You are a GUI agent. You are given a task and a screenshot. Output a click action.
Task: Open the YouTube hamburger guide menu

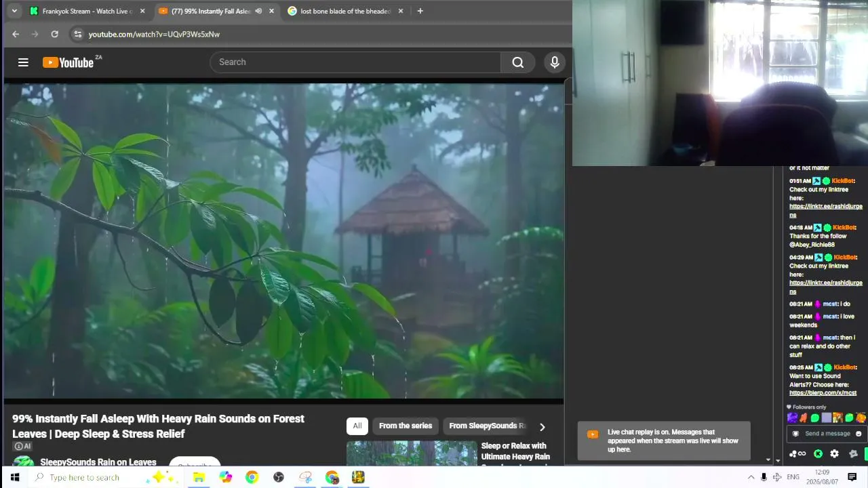[23, 62]
